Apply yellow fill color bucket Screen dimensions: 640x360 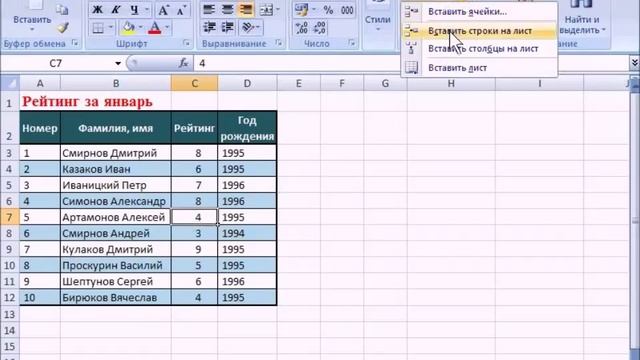[129, 28]
